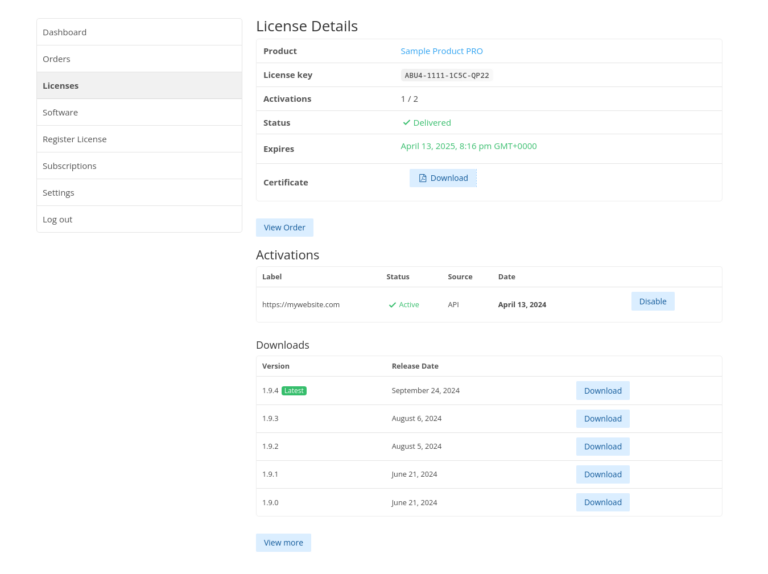This screenshot has height=574, width=768.
Task: Click the View Order button
Action: point(284,227)
